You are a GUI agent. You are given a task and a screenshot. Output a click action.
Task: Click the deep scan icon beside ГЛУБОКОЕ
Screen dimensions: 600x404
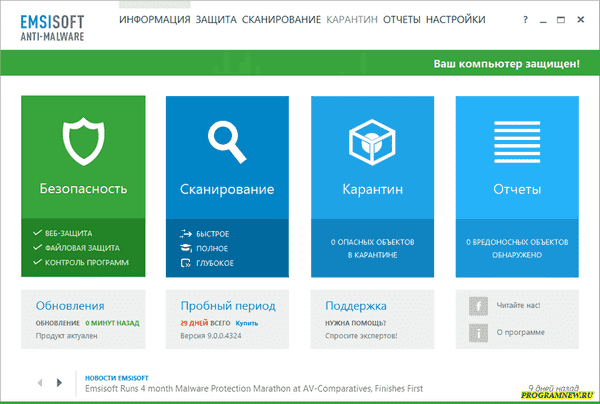[x=186, y=263]
